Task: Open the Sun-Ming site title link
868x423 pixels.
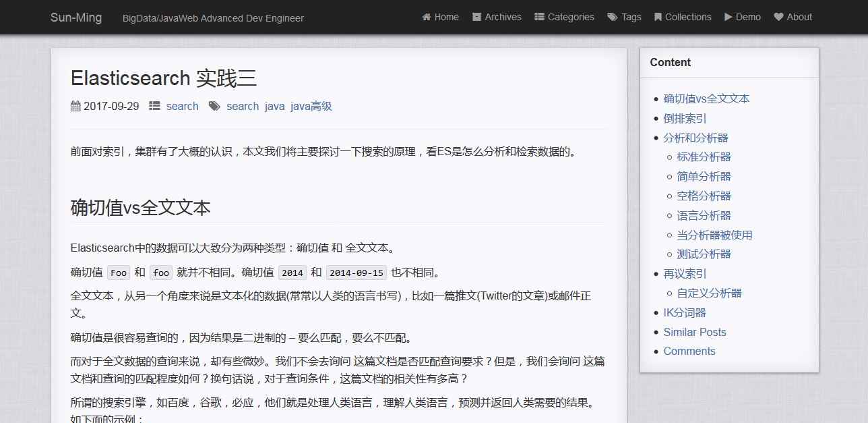Action: pyautogui.click(x=76, y=18)
